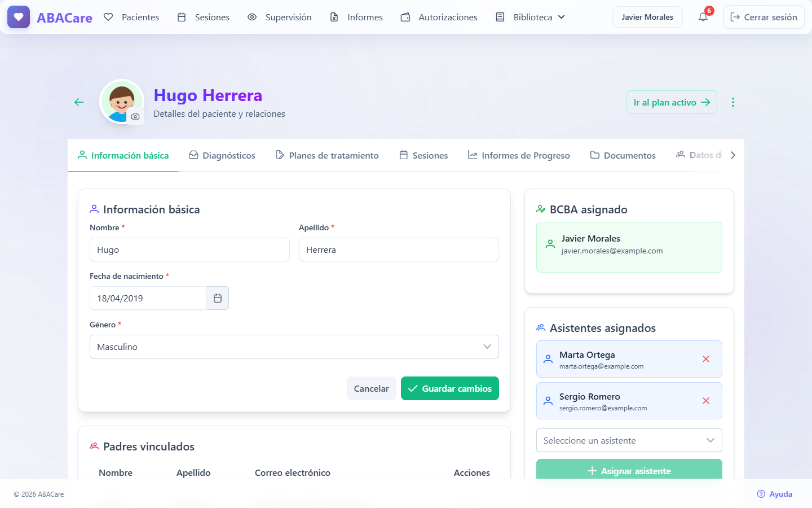Expand the Biblioteca dropdown menu
Screen dimensions: 812x508
point(531,17)
